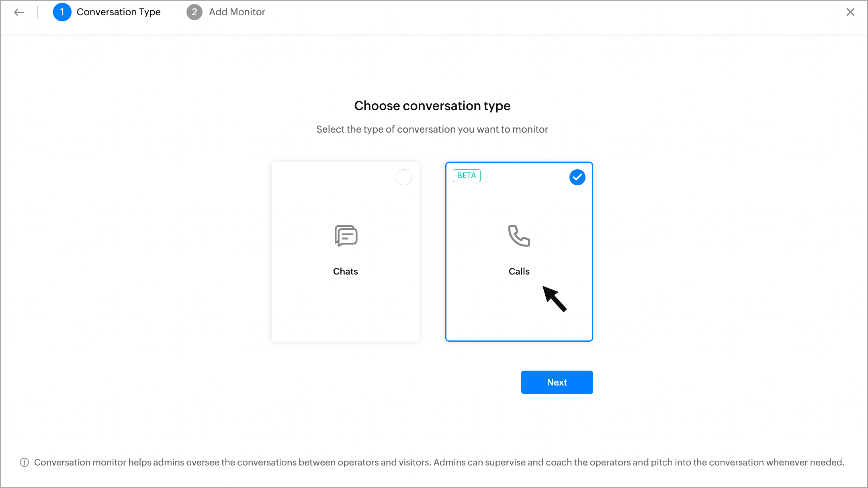
Task: Click the Calls label text
Action: point(519,271)
